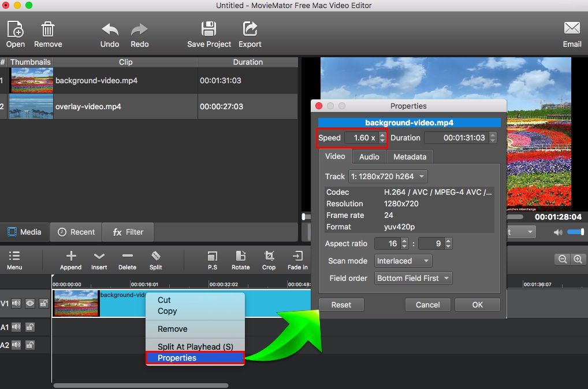Select the overlay-video.mp4 thumbnail
This screenshot has height=389, width=588.
tap(31, 106)
